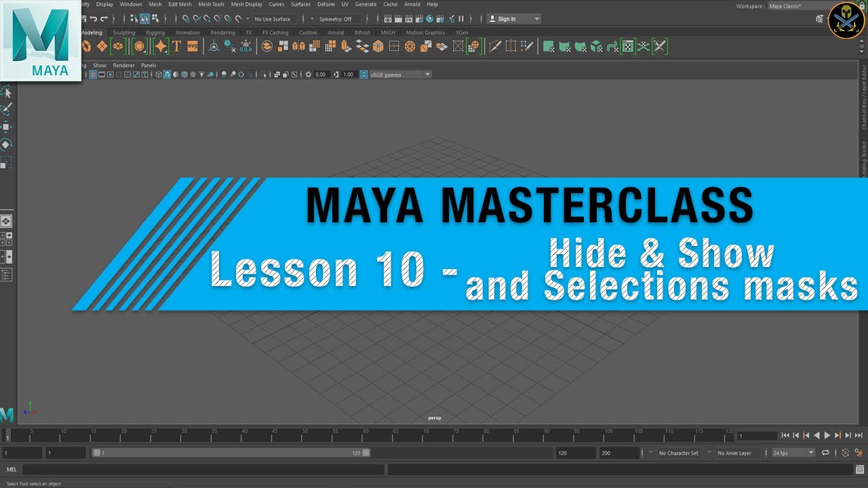Toggle select by component type mode
868x488 pixels.
[155, 19]
